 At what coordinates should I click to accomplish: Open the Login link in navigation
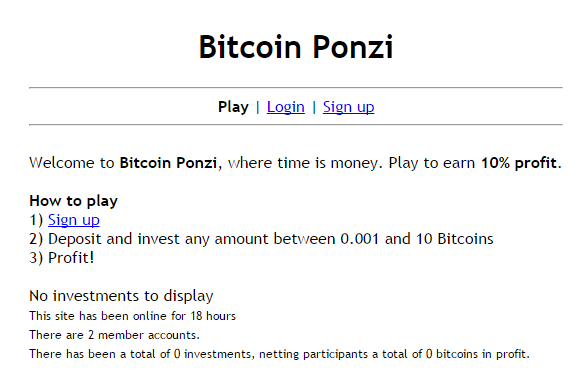pyautogui.click(x=285, y=107)
